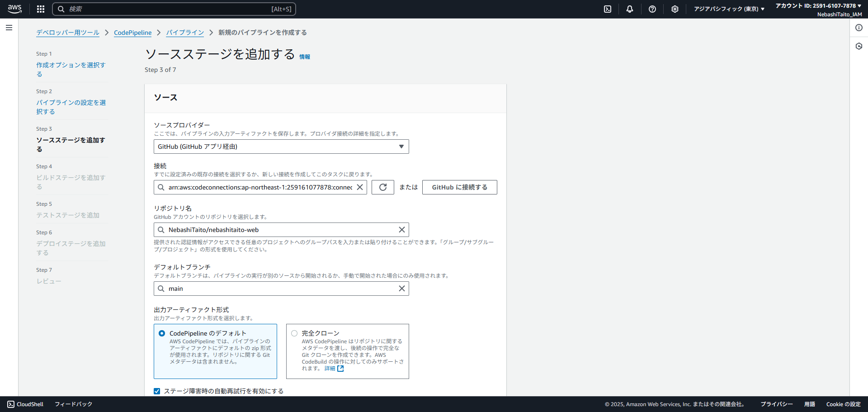This screenshot has height=412, width=868.
Task: Select CodePipeline のデフォルト radio option
Action: 162,333
